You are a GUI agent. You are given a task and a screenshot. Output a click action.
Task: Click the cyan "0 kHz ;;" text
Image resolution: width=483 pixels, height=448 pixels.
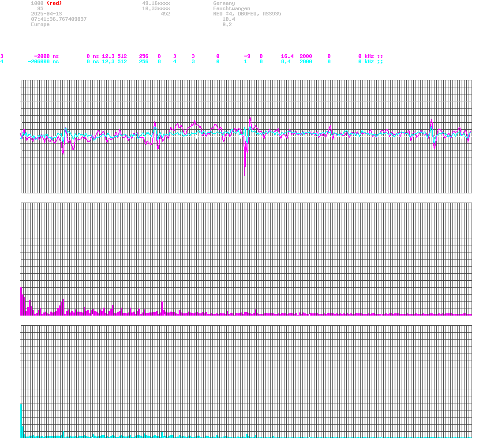(x=371, y=61)
